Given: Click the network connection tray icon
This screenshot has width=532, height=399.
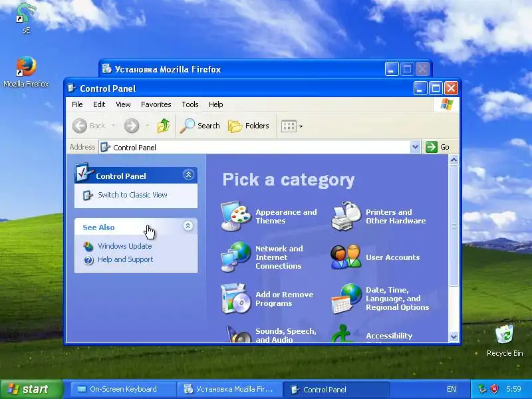Looking at the screenshot, I should (481, 389).
